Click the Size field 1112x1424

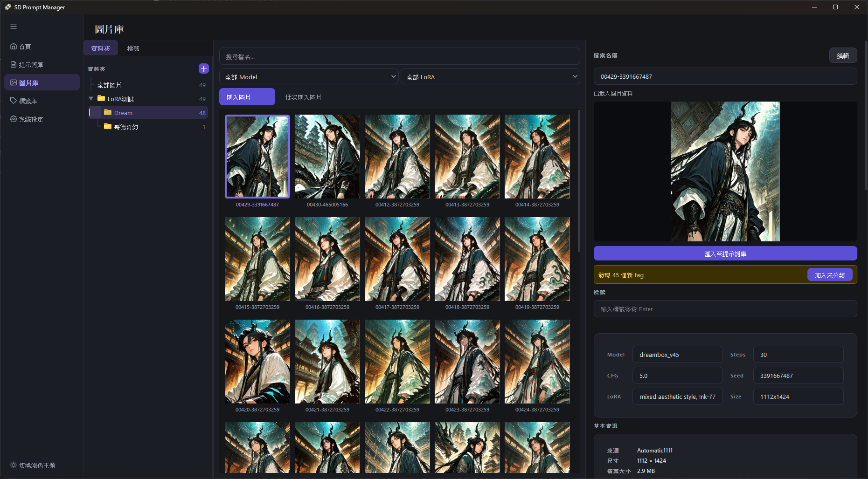click(799, 397)
